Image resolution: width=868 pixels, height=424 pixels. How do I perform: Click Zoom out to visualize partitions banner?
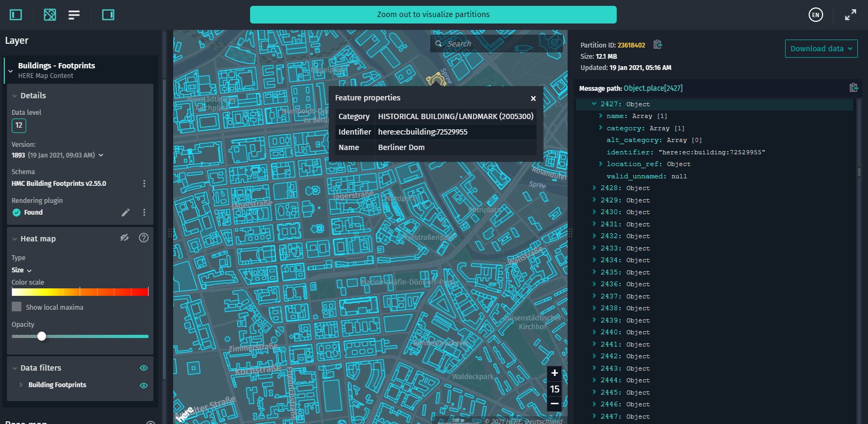(433, 15)
